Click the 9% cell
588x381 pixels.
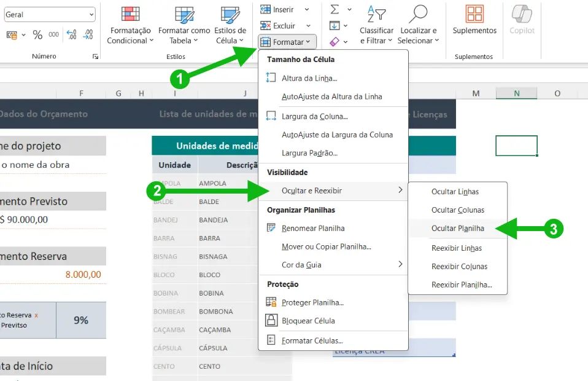[81, 320]
